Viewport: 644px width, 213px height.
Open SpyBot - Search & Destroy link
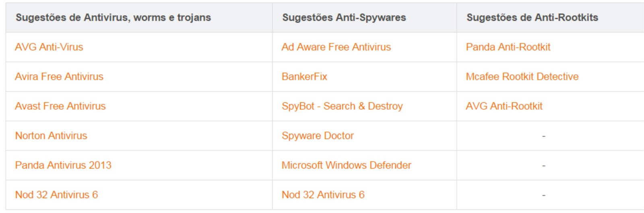coord(342,106)
